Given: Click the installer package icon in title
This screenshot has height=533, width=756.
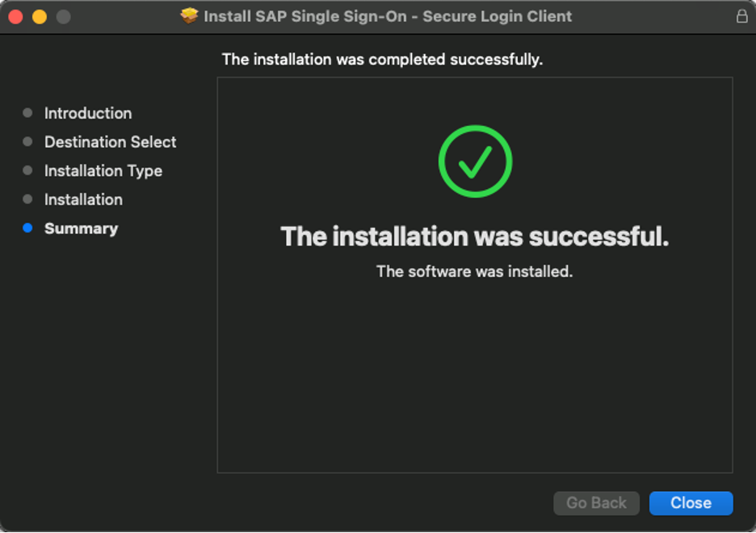Looking at the screenshot, I should pyautogui.click(x=189, y=16).
